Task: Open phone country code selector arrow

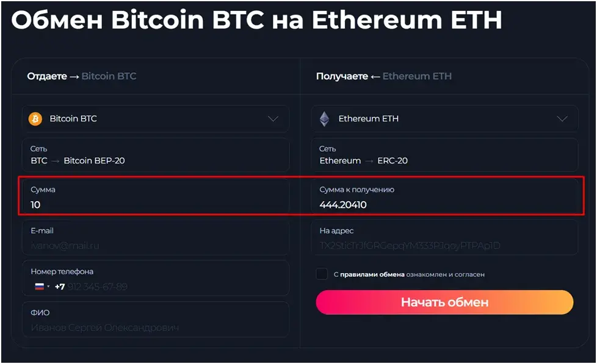Action: [48, 287]
